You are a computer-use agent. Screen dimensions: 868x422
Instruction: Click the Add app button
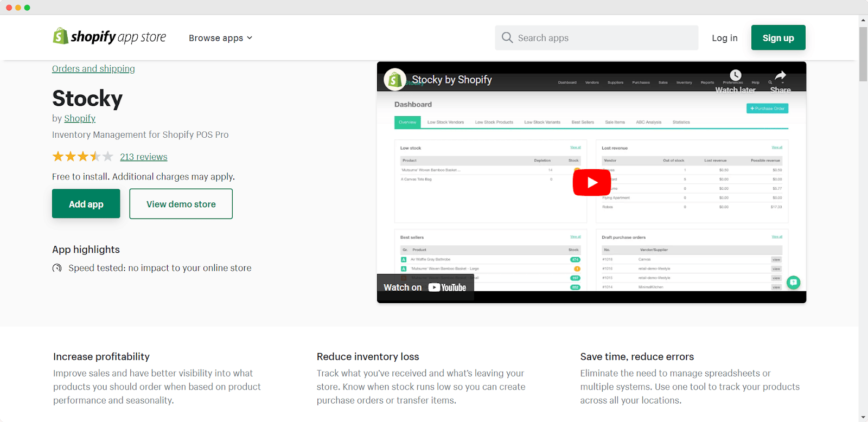pos(86,204)
